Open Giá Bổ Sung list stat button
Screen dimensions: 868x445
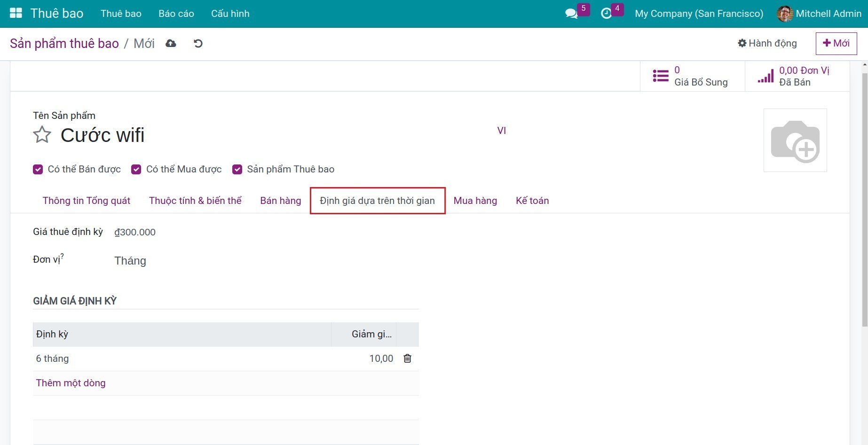[x=691, y=76]
